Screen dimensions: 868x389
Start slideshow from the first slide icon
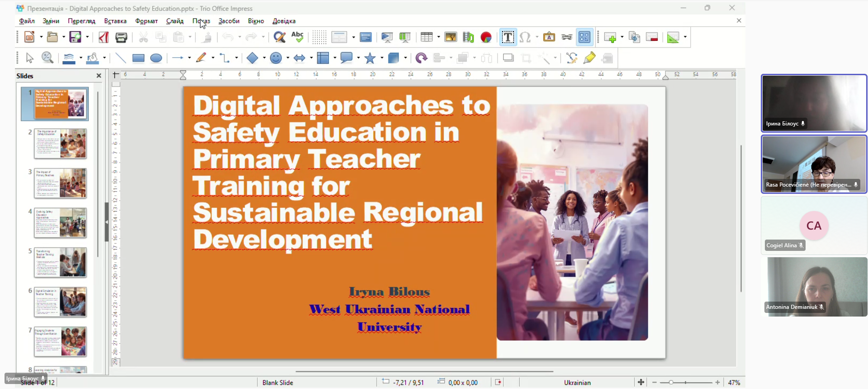point(387,37)
